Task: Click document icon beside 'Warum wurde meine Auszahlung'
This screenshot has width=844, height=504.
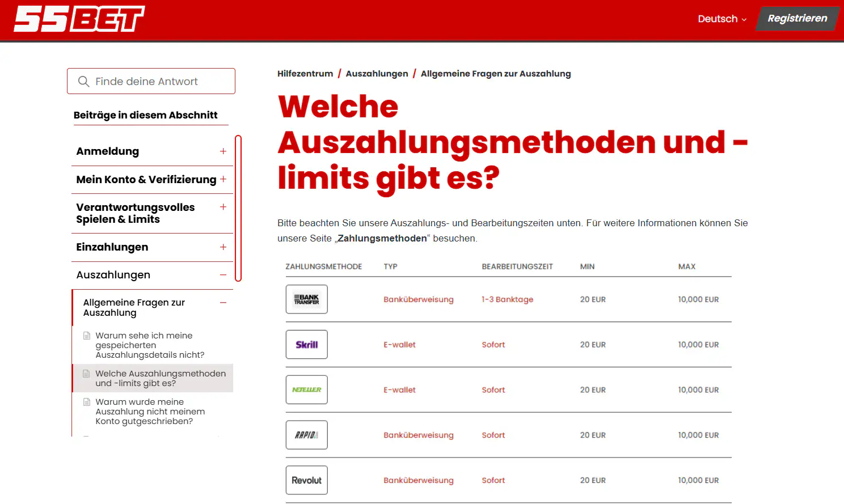Action: pos(87,402)
